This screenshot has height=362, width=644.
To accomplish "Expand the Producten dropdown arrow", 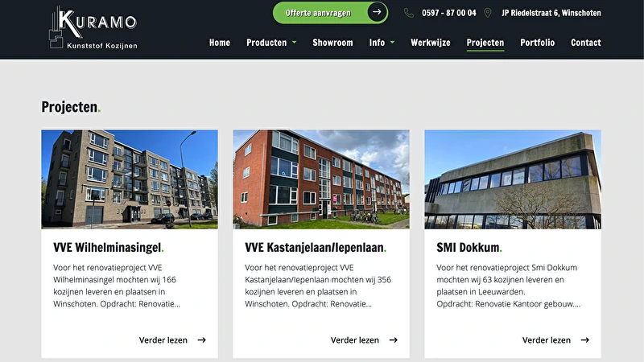I will pos(294,43).
